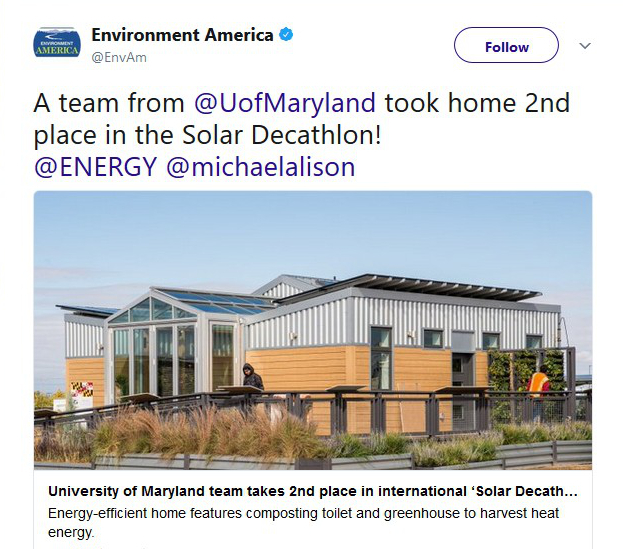Click the Environment America display name

click(182, 35)
